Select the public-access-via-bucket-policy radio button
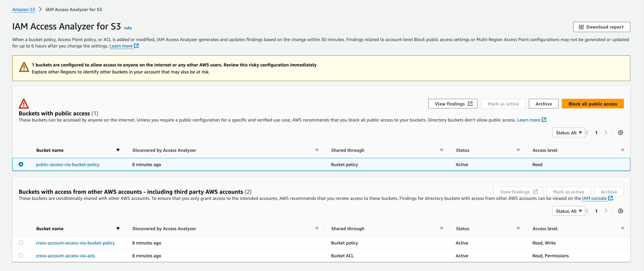644x271 pixels. pyautogui.click(x=21, y=164)
